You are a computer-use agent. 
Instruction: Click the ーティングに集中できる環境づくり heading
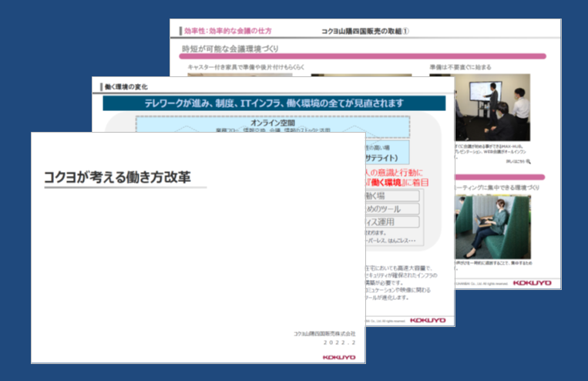497,187
